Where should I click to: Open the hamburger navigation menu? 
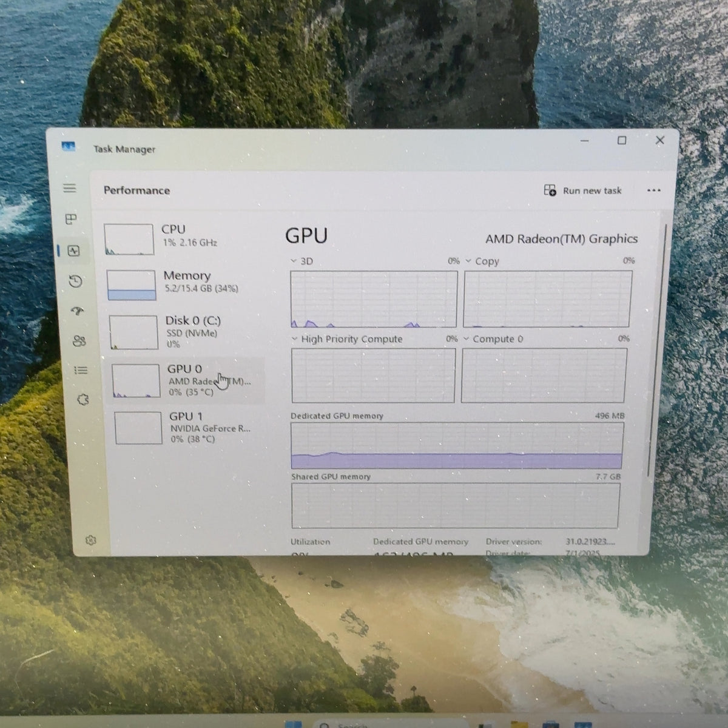(x=70, y=188)
